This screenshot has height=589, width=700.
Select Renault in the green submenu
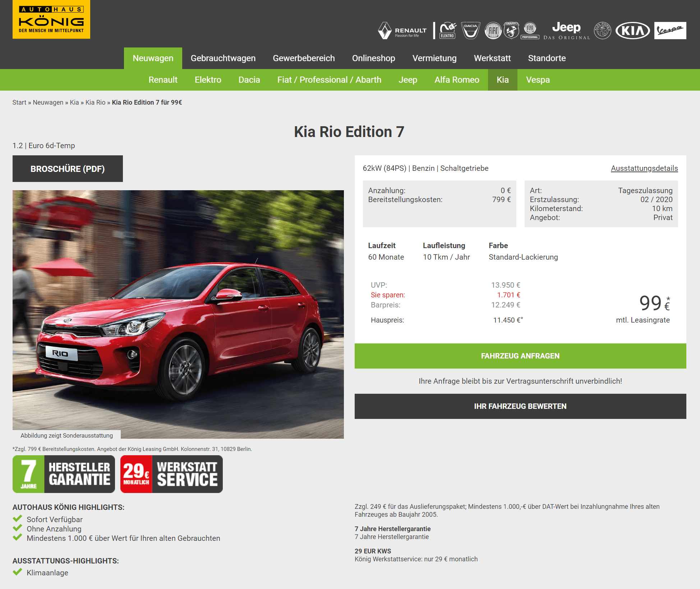(163, 80)
